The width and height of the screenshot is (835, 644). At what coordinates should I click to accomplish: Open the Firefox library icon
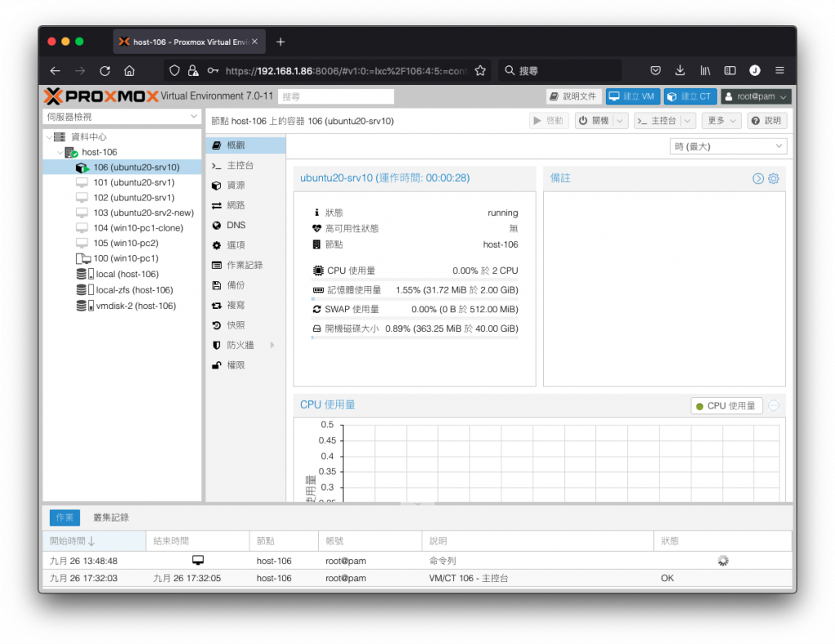point(705,71)
